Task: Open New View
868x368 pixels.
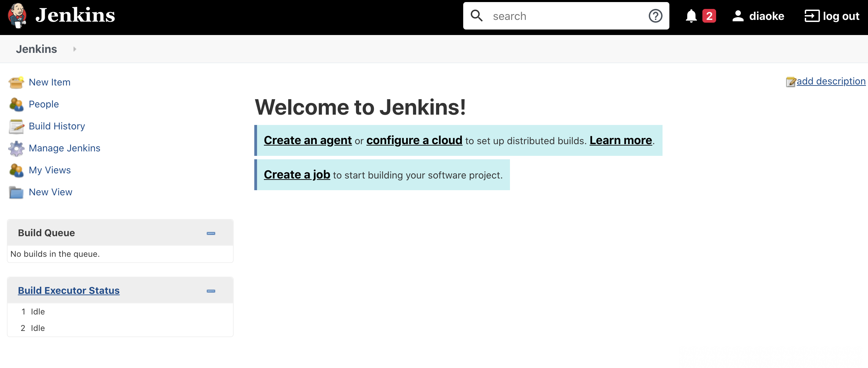Action: [x=51, y=192]
